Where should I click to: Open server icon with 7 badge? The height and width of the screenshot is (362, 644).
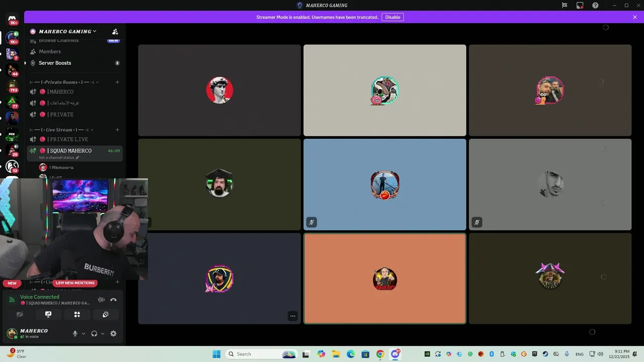click(x=13, y=54)
